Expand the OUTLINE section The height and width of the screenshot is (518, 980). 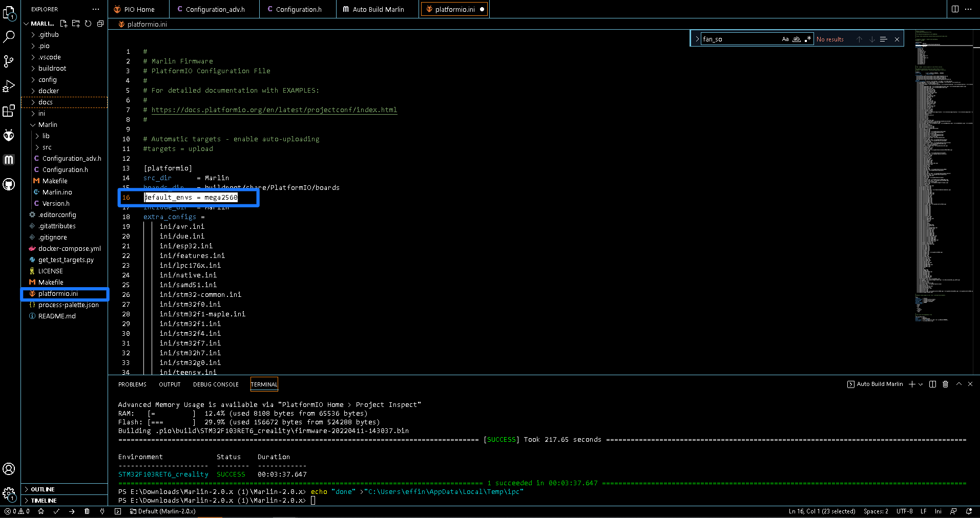tap(43, 489)
